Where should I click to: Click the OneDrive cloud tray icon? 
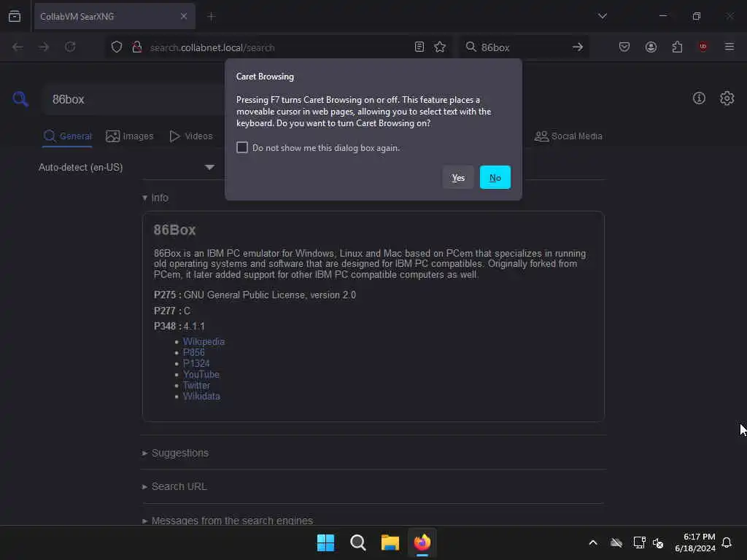pos(616,542)
